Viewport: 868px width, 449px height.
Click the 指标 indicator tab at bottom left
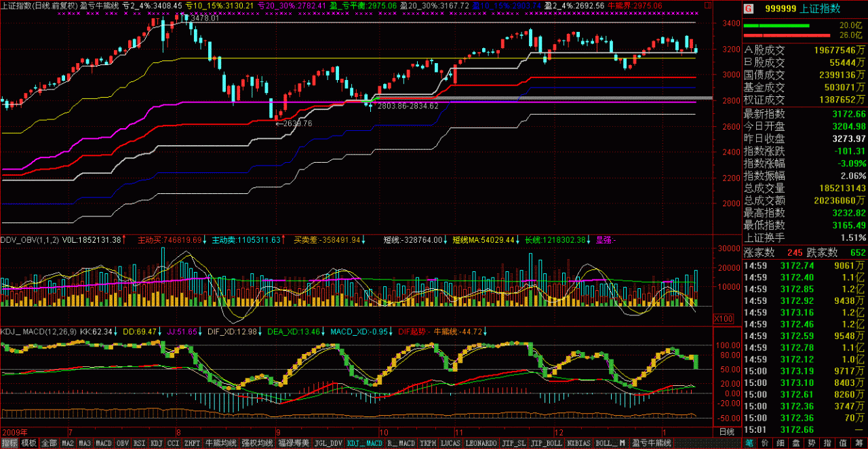click(x=9, y=443)
